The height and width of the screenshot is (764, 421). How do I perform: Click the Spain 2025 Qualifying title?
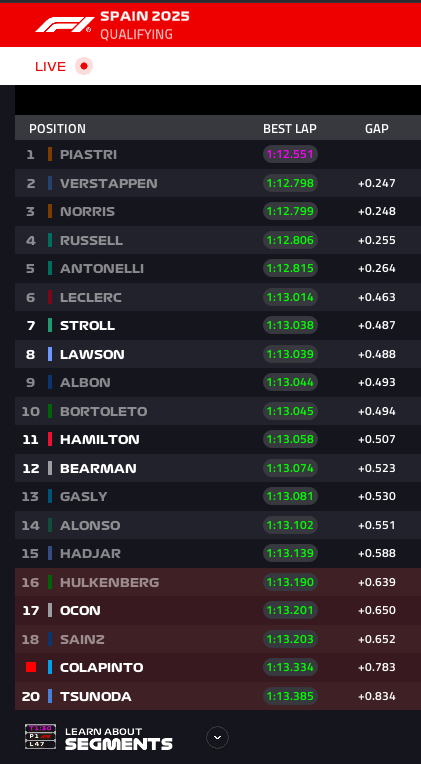145,25
